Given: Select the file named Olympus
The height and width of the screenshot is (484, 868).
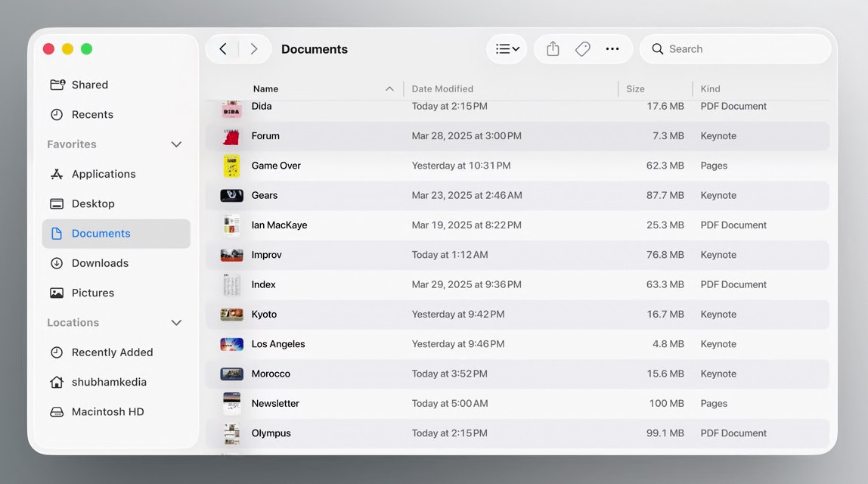Looking at the screenshot, I should click(x=271, y=433).
